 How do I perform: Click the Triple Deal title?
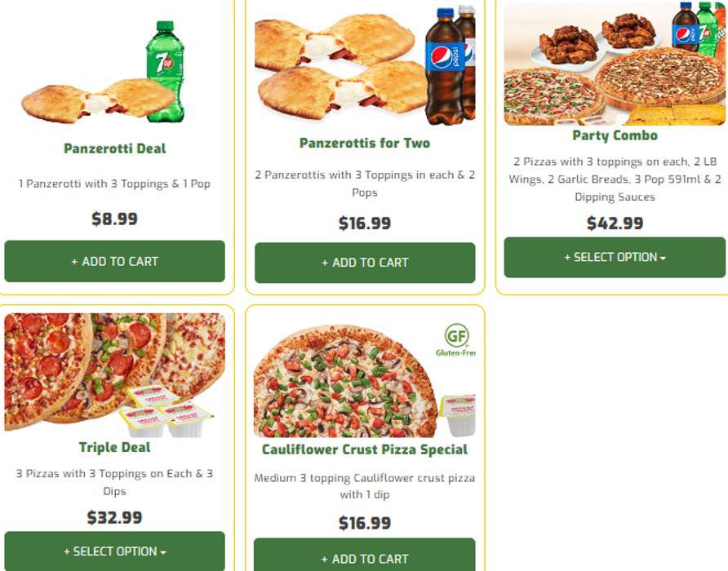115,447
